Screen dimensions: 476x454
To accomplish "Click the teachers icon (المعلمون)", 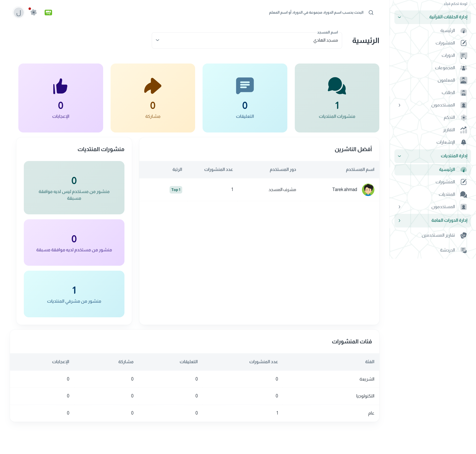I will pyautogui.click(x=463, y=80).
